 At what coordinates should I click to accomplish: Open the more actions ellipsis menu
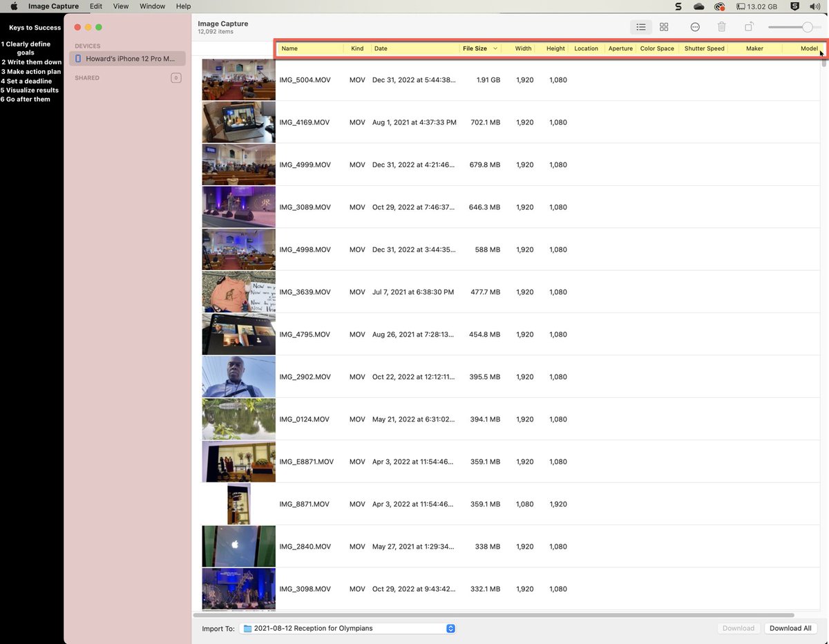click(x=695, y=27)
